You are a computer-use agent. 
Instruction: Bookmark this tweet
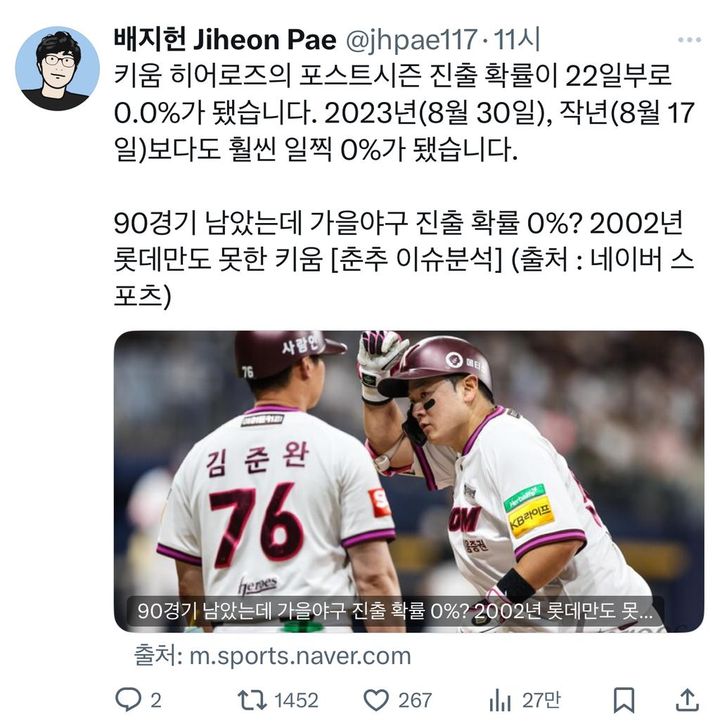(x=624, y=700)
